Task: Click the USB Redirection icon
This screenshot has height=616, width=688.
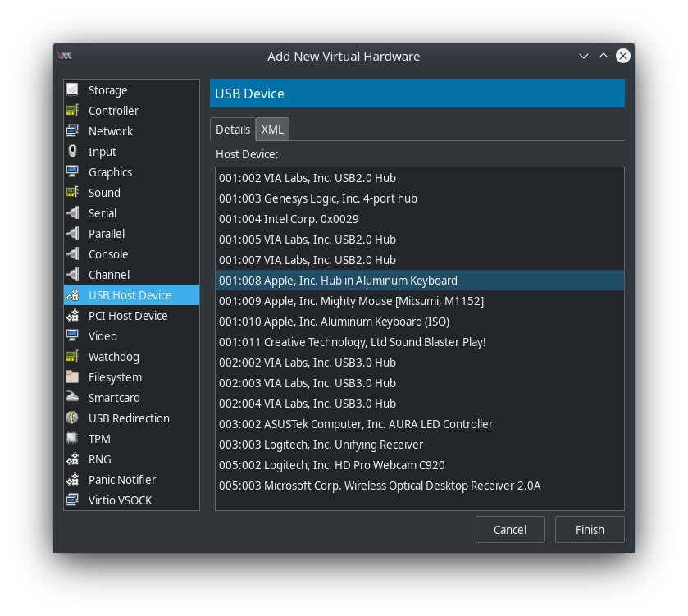Action: tap(72, 418)
